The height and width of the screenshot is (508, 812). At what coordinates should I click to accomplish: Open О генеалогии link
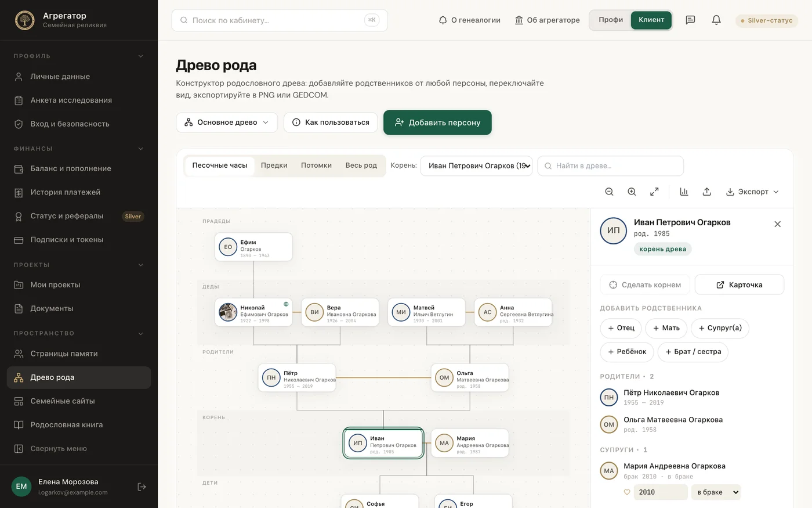point(469,20)
